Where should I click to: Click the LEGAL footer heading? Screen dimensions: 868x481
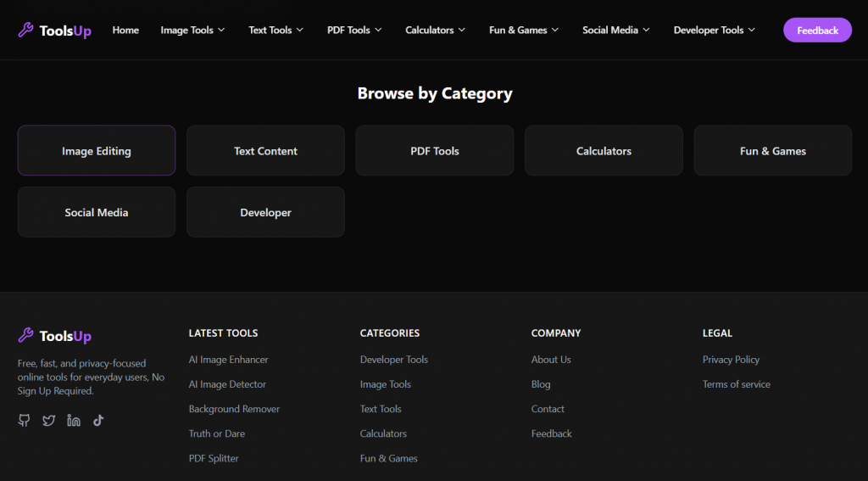[x=717, y=333]
